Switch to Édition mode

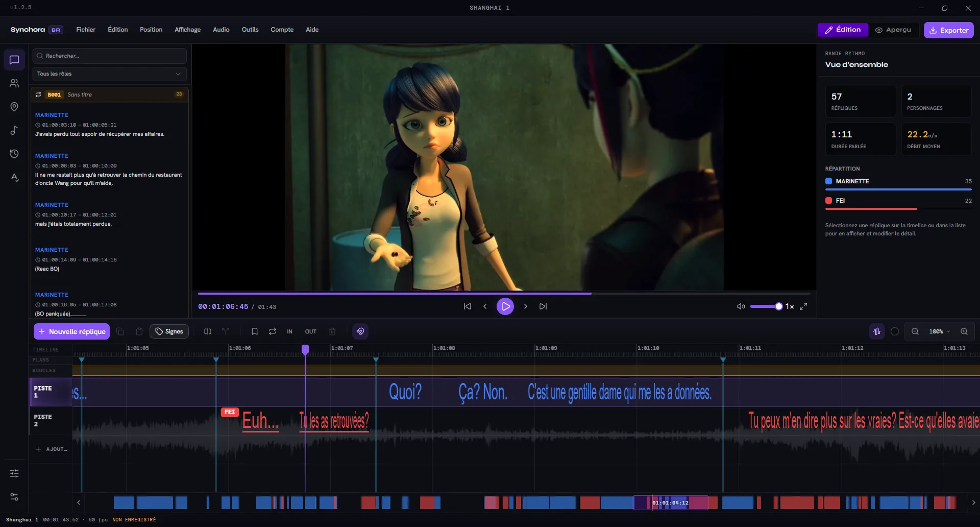pos(843,30)
